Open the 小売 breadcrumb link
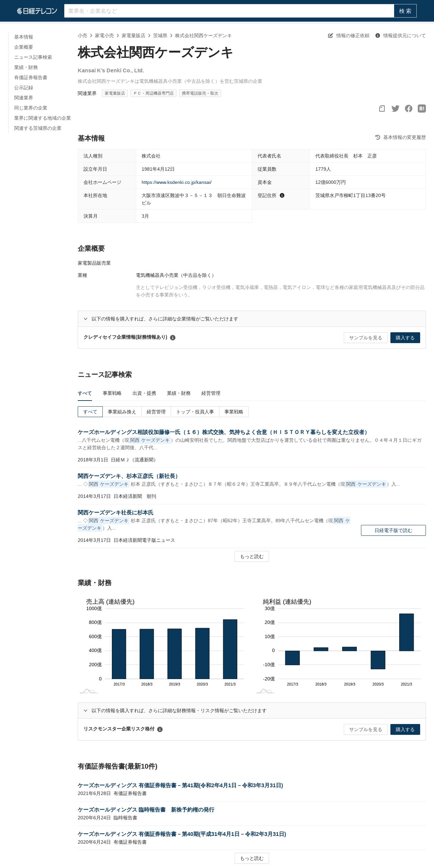Screen dimensions: 434x868 [82, 35]
